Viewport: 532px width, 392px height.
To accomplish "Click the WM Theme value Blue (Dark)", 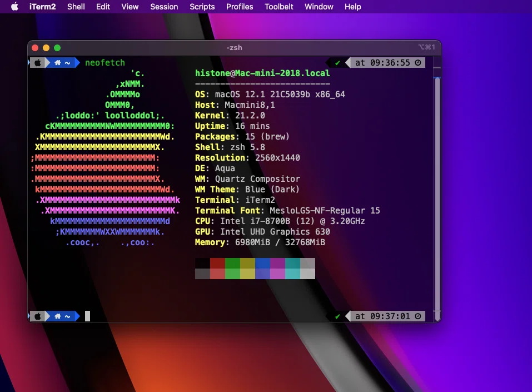I will tap(272, 190).
